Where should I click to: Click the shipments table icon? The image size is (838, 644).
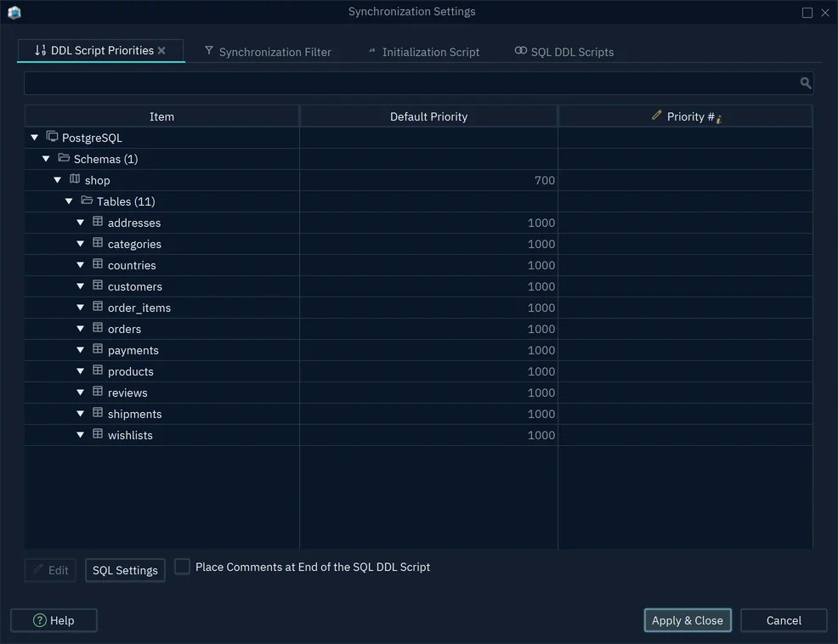tap(98, 413)
